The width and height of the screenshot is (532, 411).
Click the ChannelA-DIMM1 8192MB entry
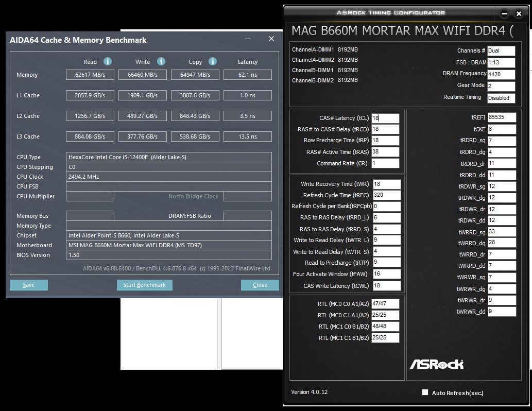click(x=324, y=49)
